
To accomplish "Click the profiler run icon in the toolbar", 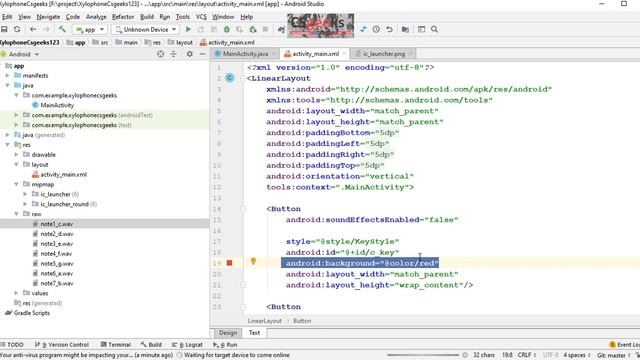I will pyautogui.click(x=253, y=29).
